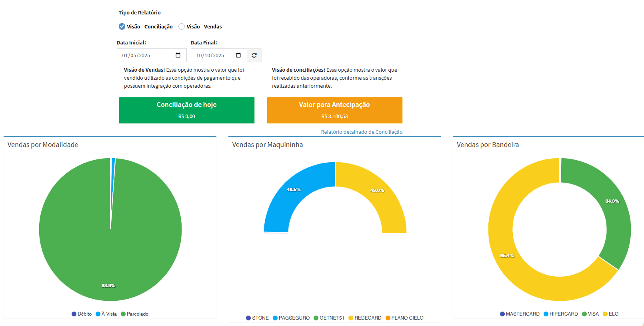
Task: Toggle the PLANO CIELO legend entry
Action: coord(404,318)
